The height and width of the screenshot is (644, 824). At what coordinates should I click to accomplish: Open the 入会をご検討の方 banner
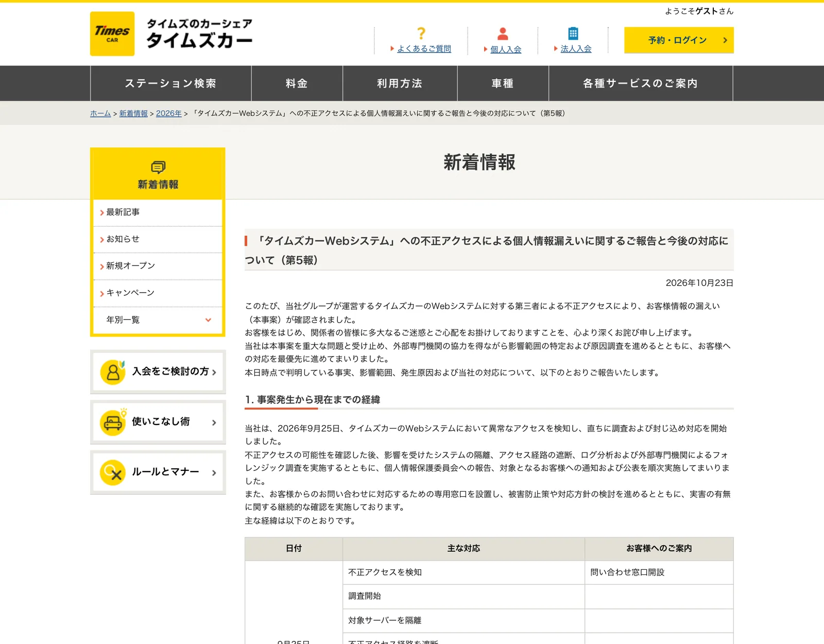(158, 372)
